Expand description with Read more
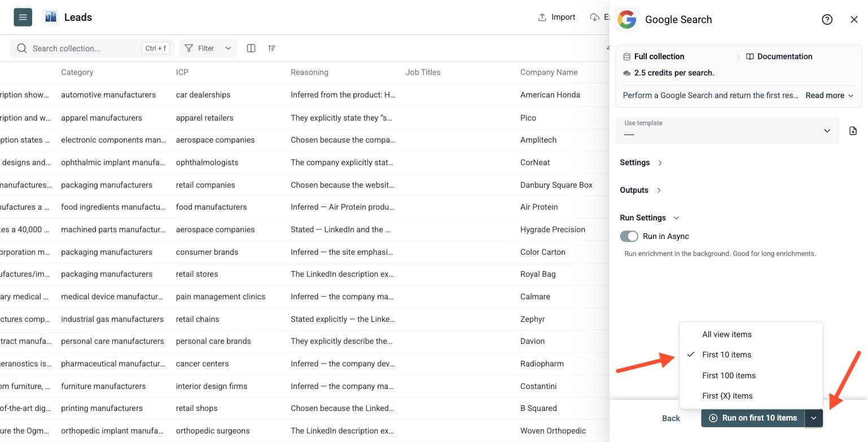 click(x=829, y=95)
